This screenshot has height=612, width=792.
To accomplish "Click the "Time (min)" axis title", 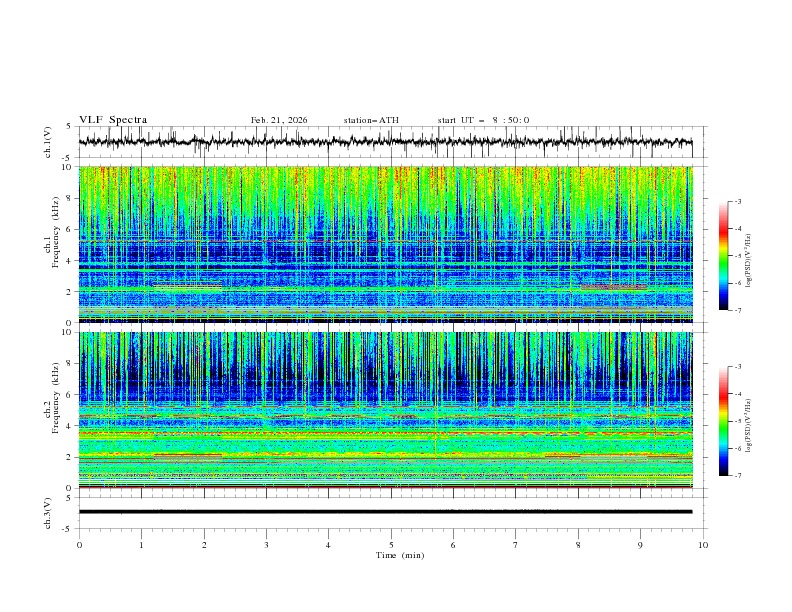I will tap(400, 555).
